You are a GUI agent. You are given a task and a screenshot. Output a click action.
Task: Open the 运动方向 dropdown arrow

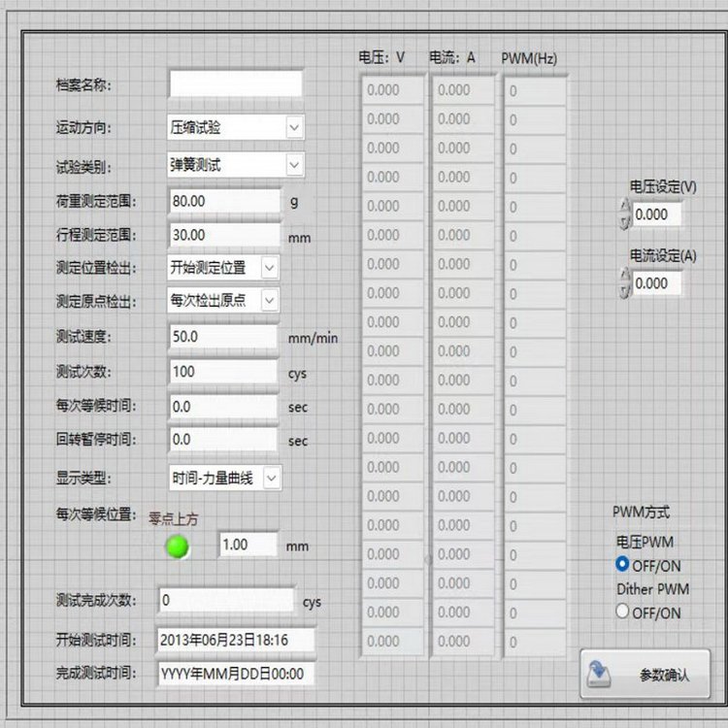click(294, 127)
